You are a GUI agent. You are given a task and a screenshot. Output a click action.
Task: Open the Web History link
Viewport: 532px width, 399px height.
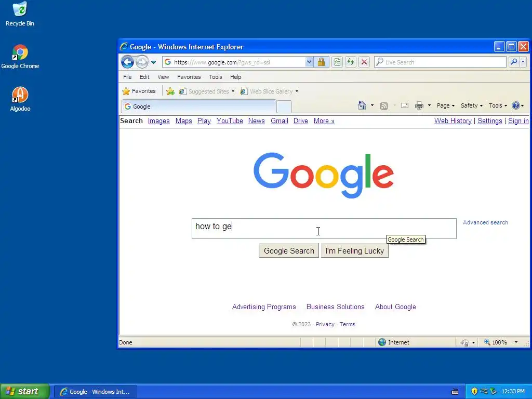453,121
